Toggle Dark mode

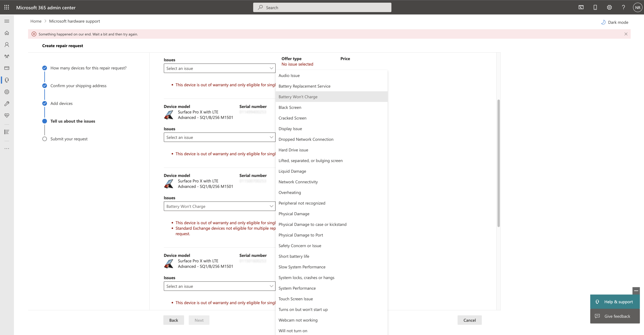point(615,22)
